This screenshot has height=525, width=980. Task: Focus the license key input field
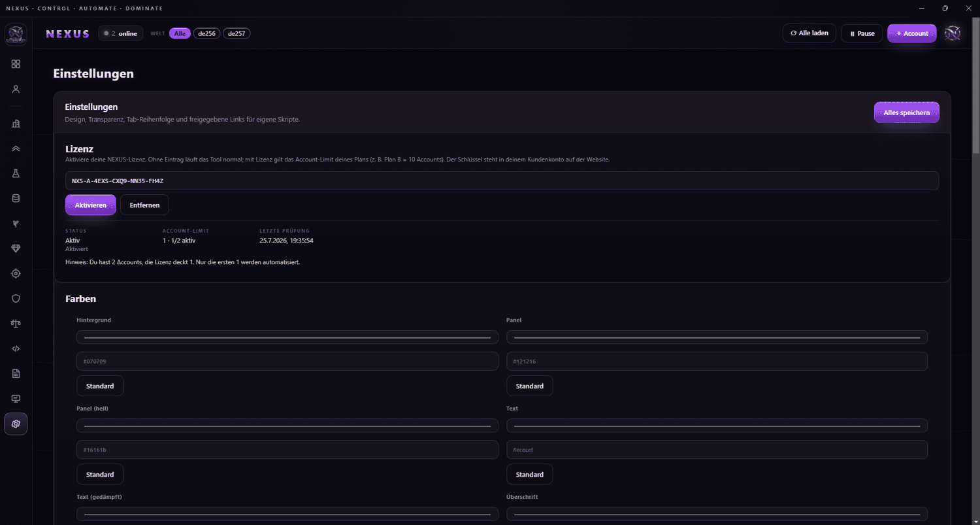pyautogui.click(x=502, y=180)
